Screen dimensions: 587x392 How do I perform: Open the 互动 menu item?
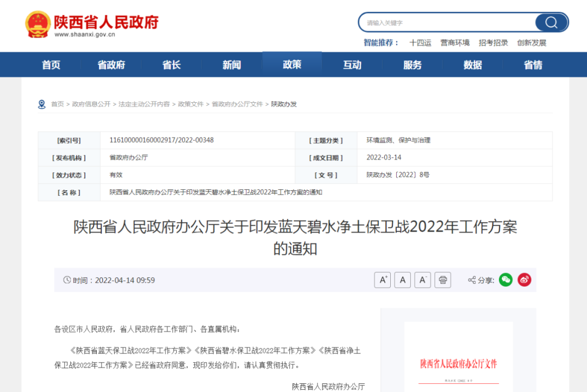point(352,64)
